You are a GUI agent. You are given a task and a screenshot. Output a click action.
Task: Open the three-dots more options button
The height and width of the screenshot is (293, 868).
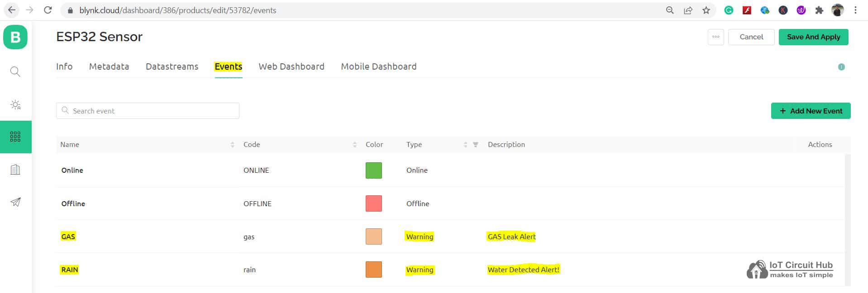click(x=715, y=37)
